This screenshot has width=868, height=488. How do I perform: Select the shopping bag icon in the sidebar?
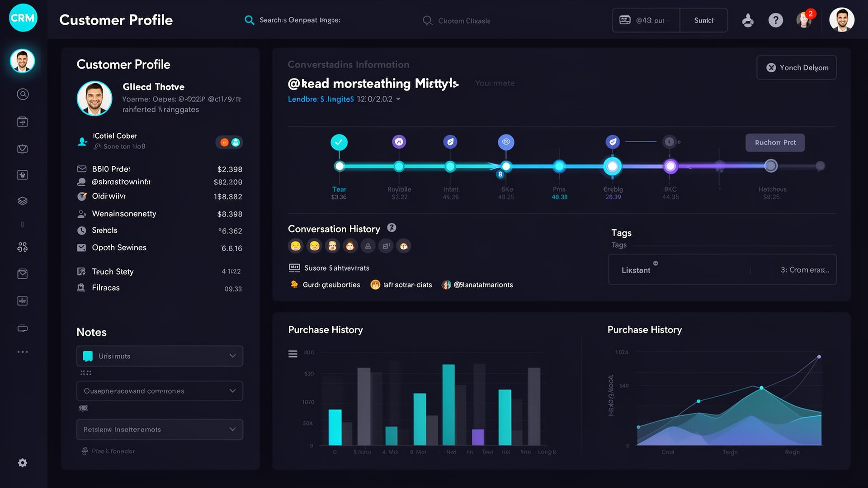pyautogui.click(x=22, y=148)
